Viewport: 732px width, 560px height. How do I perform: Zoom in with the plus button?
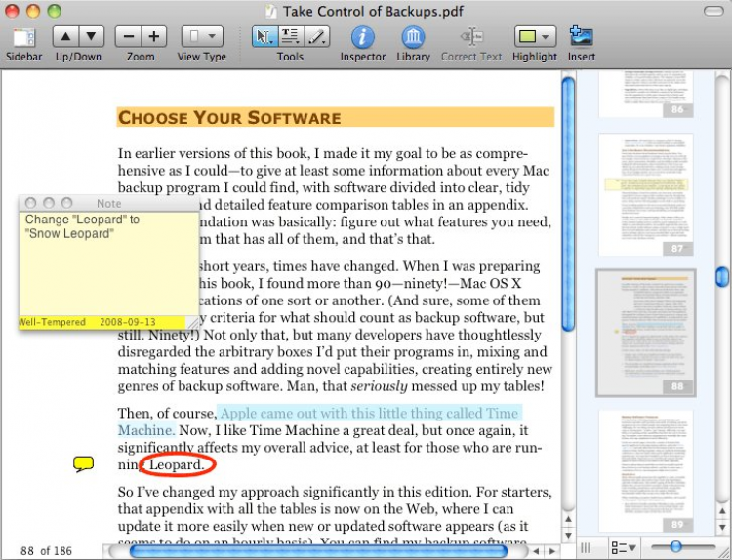click(154, 36)
